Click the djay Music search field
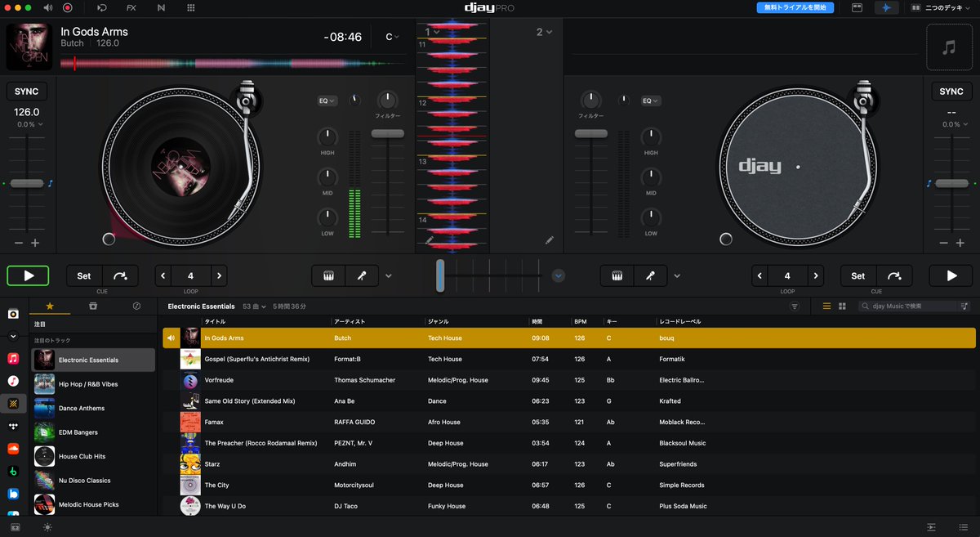Screen dimensions: 980x537 908,306
